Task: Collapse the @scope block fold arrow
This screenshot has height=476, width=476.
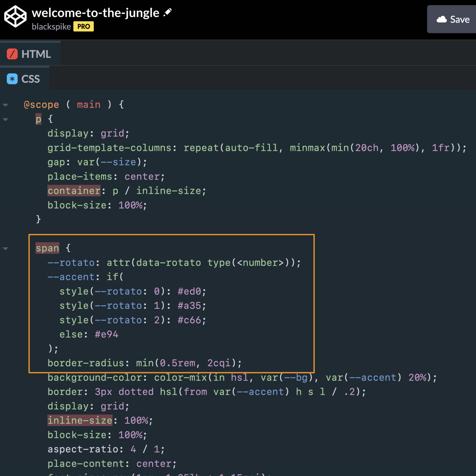Action: (6, 105)
